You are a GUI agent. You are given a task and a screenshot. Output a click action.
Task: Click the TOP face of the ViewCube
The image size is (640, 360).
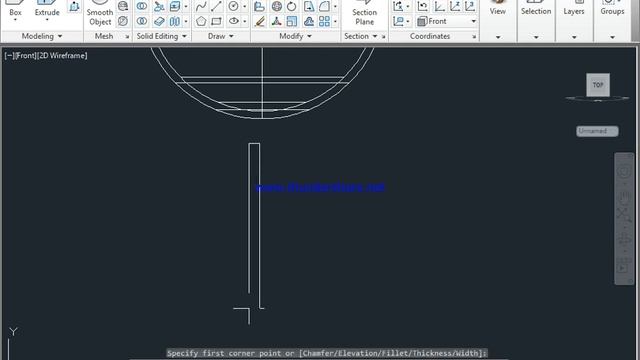[598, 85]
